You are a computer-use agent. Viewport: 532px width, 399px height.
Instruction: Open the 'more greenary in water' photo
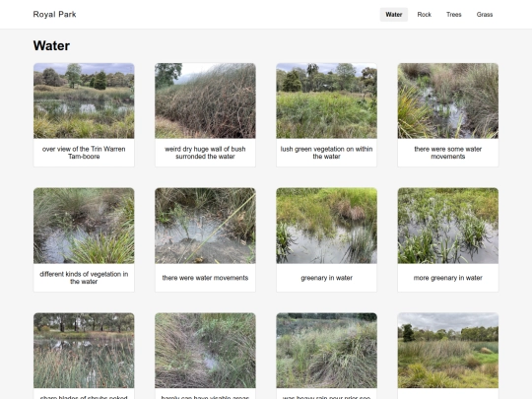click(x=448, y=226)
